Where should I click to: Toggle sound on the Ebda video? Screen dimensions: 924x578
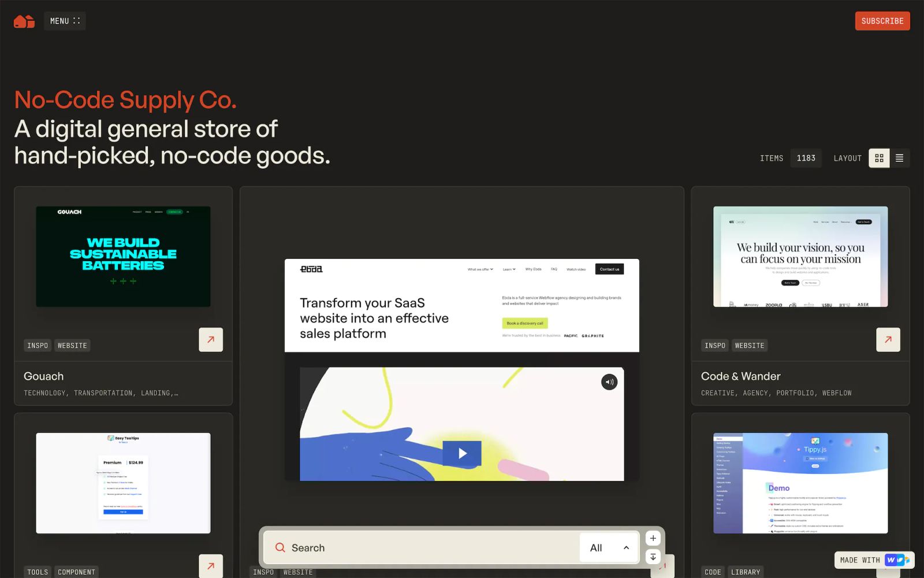pos(609,382)
